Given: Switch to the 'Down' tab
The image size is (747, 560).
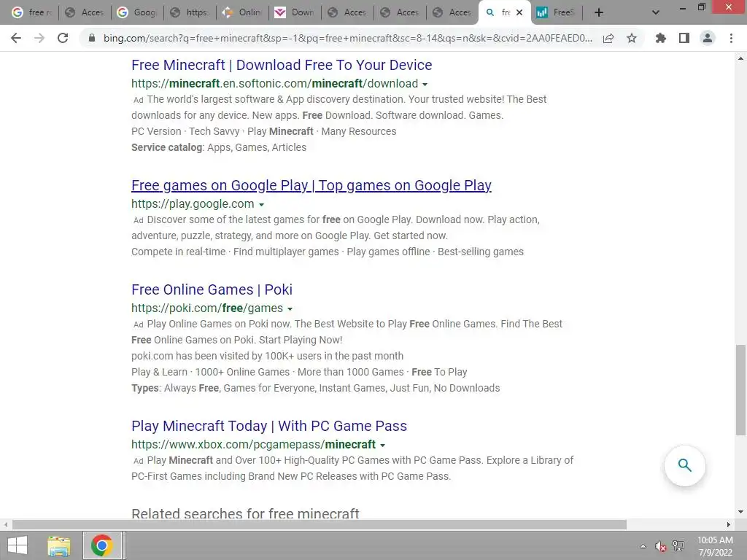Looking at the screenshot, I should click(295, 12).
